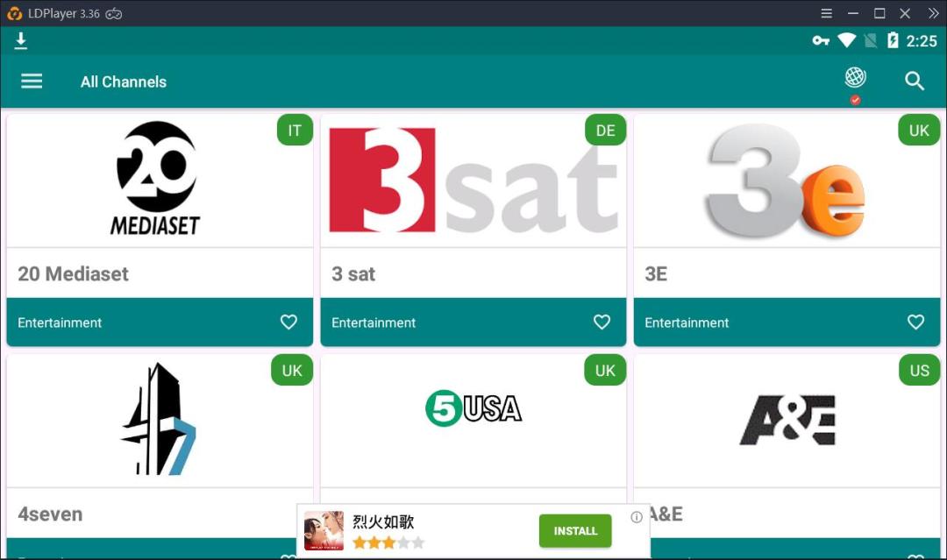The image size is (947, 560).
Task: Favorite the 20 Mediaset channel
Action: 288,322
